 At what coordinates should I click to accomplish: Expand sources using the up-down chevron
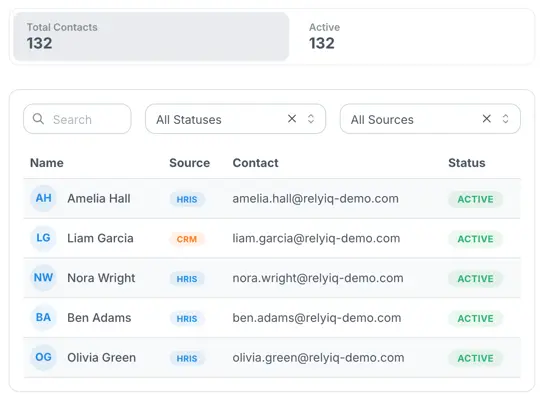point(505,119)
